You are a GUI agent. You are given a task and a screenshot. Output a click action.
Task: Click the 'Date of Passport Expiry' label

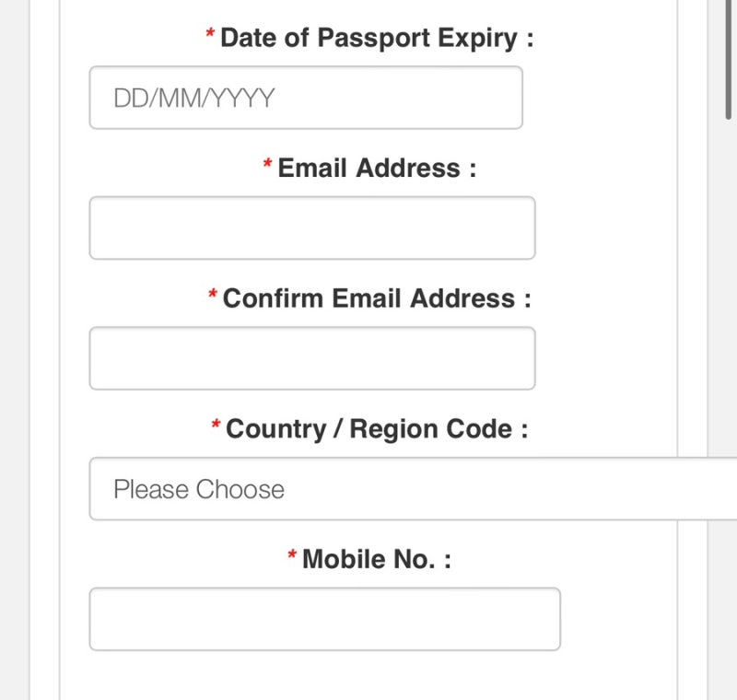click(x=377, y=39)
